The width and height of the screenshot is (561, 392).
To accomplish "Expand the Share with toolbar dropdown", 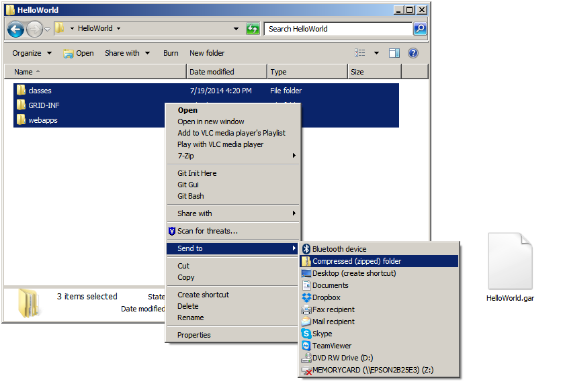I will click(x=127, y=53).
